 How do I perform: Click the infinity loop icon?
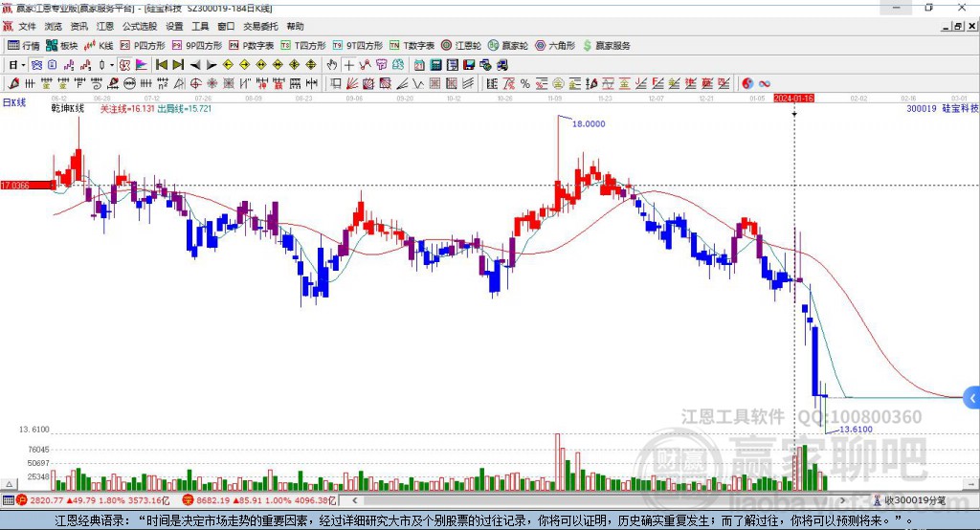point(765,83)
